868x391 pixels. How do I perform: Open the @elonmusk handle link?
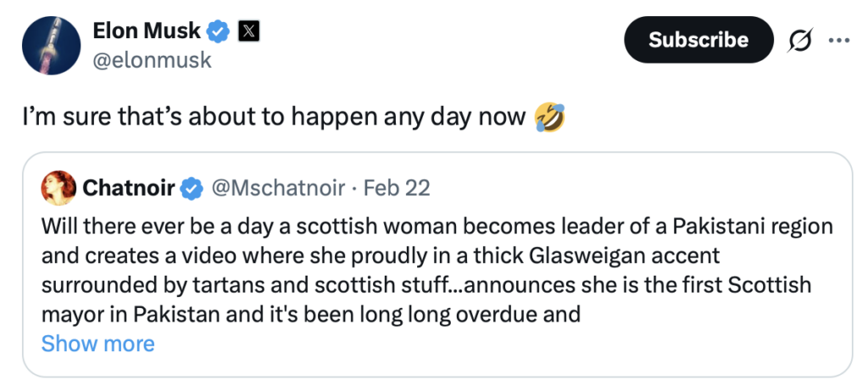point(152,61)
